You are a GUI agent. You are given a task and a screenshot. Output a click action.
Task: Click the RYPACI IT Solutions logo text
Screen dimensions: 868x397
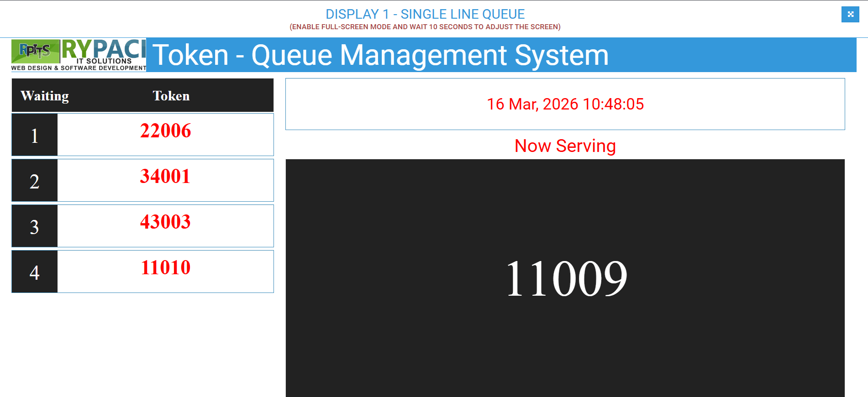(104, 51)
